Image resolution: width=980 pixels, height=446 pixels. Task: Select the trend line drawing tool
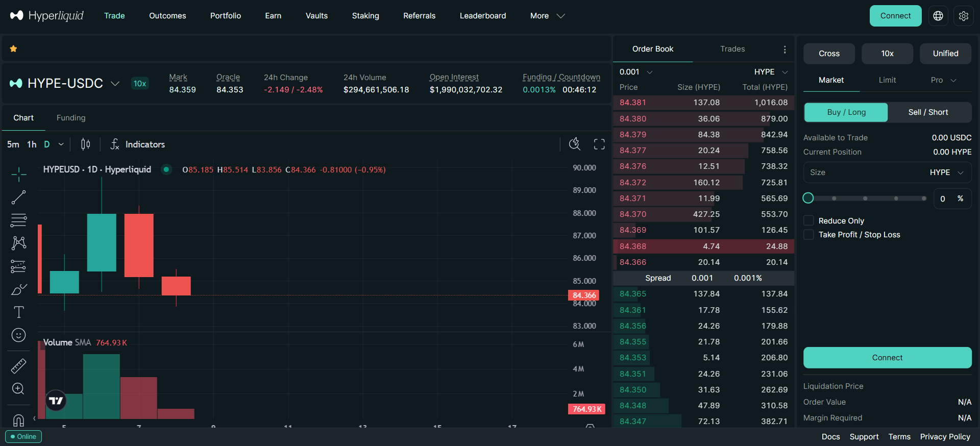(19, 197)
